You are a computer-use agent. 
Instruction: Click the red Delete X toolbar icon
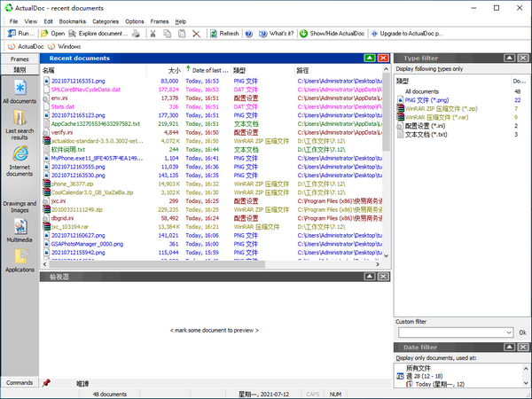[196, 33]
